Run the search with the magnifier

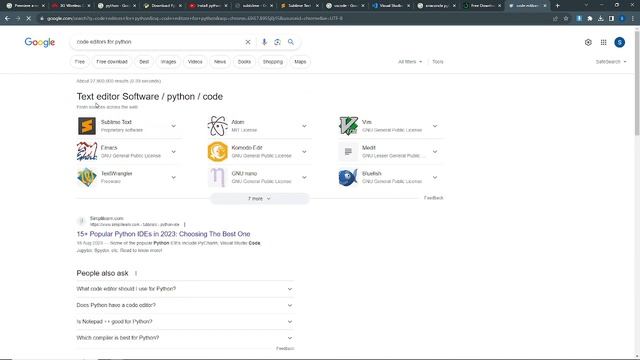point(291,42)
